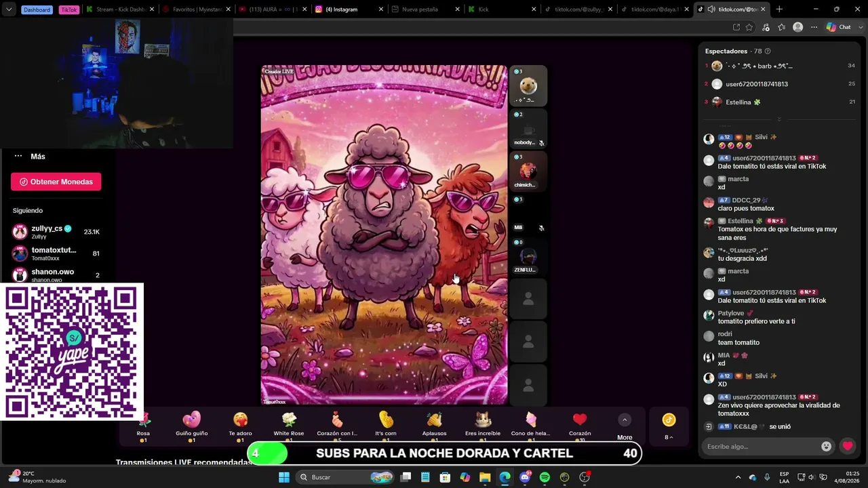
Task: Open the Más sidebar menu
Action: (29, 157)
